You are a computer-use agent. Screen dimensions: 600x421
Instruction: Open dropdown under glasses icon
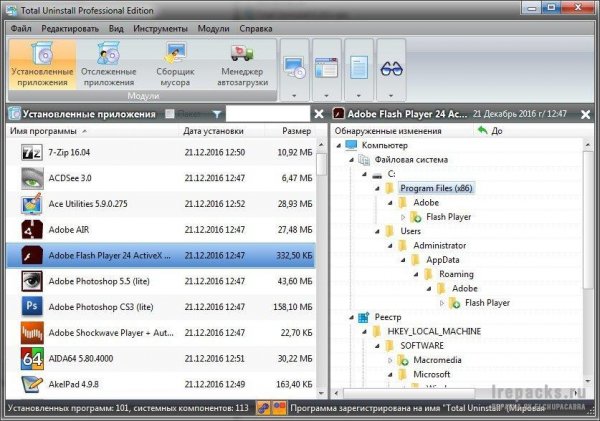pyautogui.click(x=391, y=96)
